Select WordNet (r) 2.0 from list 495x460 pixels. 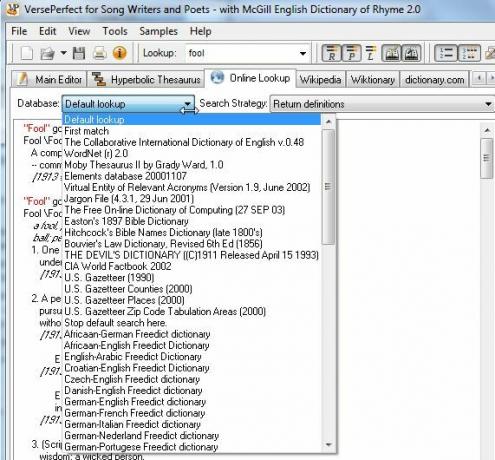tap(96, 153)
